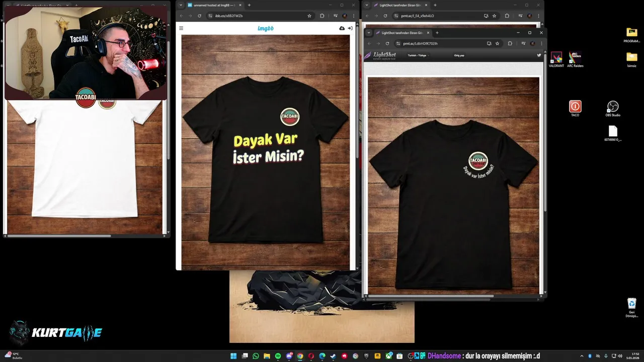
Task: Click the imgbb logo
Action: 265,28
